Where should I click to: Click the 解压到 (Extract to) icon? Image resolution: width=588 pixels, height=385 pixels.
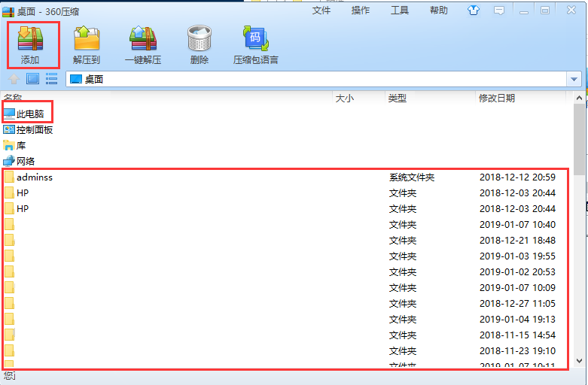click(x=87, y=44)
